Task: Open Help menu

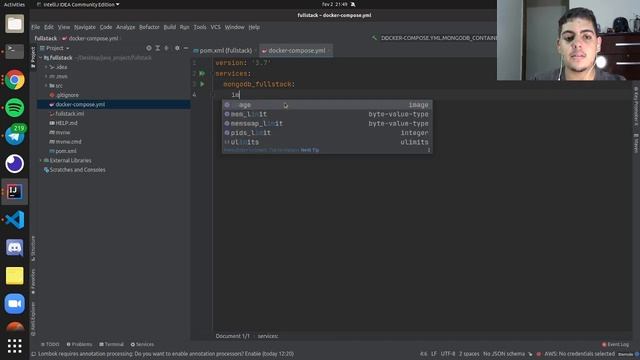Action: pyautogui.click(x=254, y=27)
